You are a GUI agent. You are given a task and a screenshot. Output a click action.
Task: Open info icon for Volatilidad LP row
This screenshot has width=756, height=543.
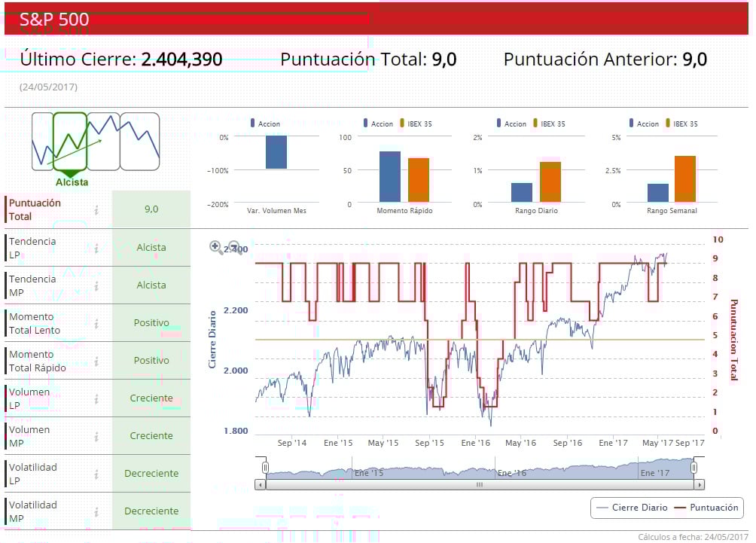pyautogui.click(x=96, y=474)
